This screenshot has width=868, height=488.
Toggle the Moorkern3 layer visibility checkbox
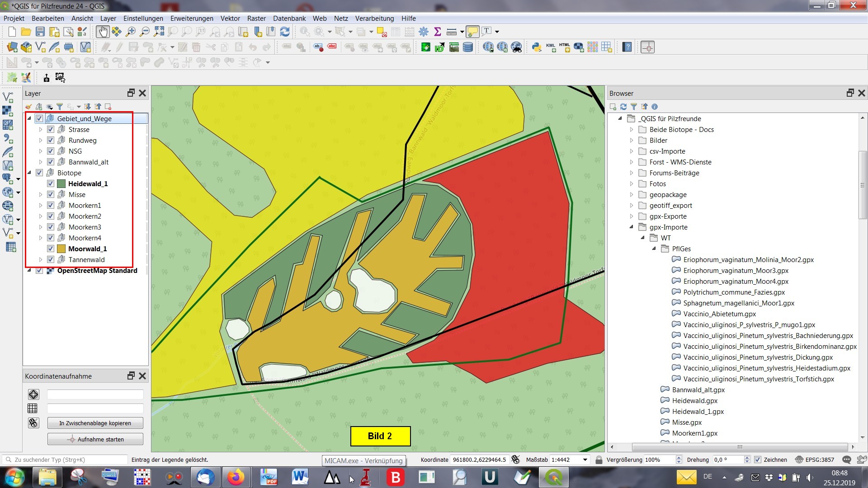tap(51, 227)
